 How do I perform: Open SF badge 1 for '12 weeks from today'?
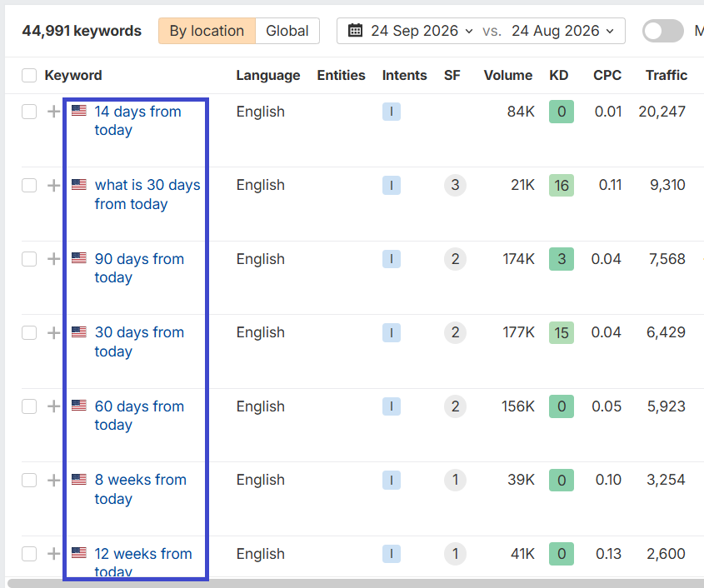tap(455, 554)
